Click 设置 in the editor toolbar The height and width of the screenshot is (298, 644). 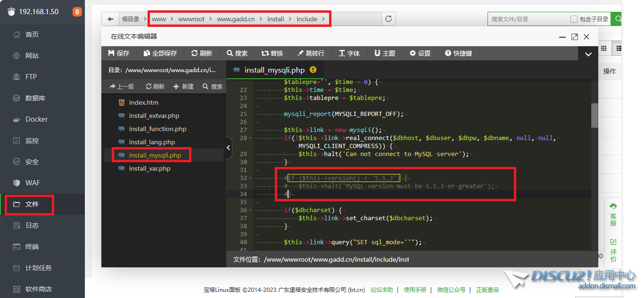420,53
